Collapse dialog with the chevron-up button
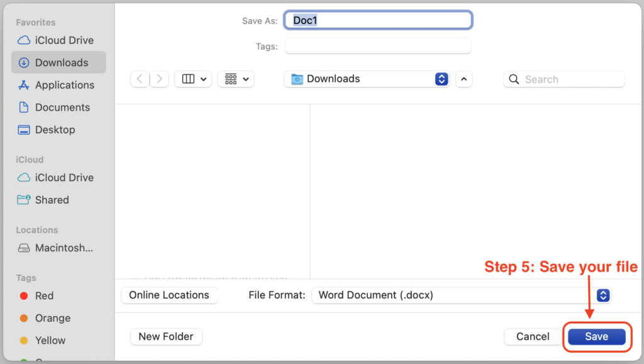644x364 pixels. point(464,79)
